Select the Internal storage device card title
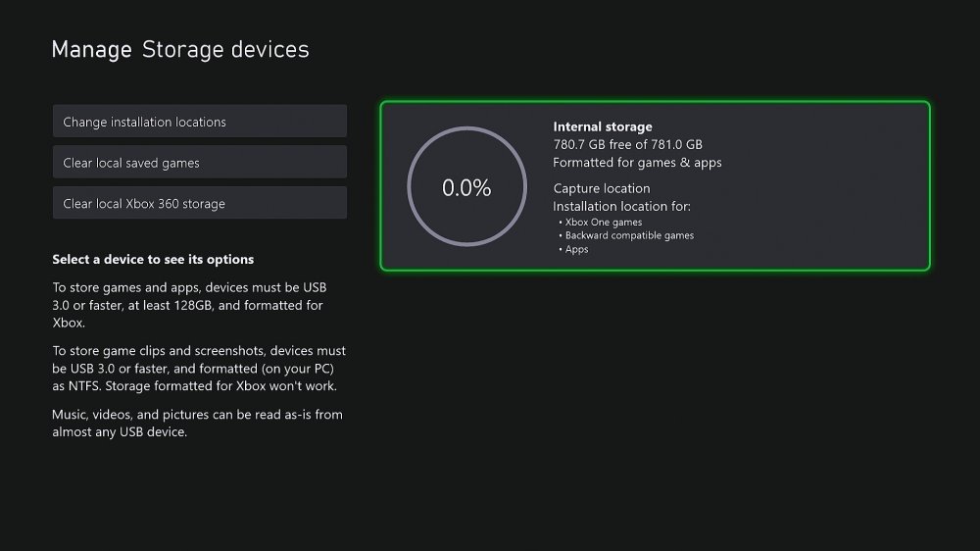Viewport: 980px width, 551px height. pyautogui.click(x=602, y=126)
